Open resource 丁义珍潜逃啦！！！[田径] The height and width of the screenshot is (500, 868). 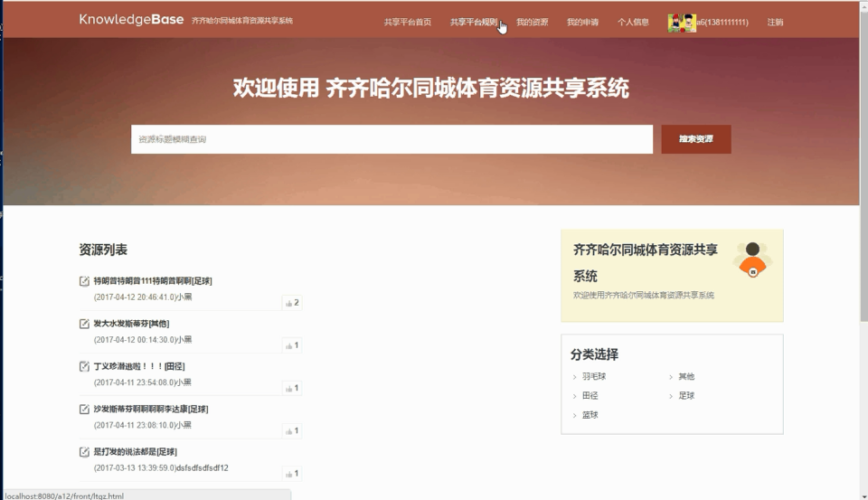coord(139,366)
